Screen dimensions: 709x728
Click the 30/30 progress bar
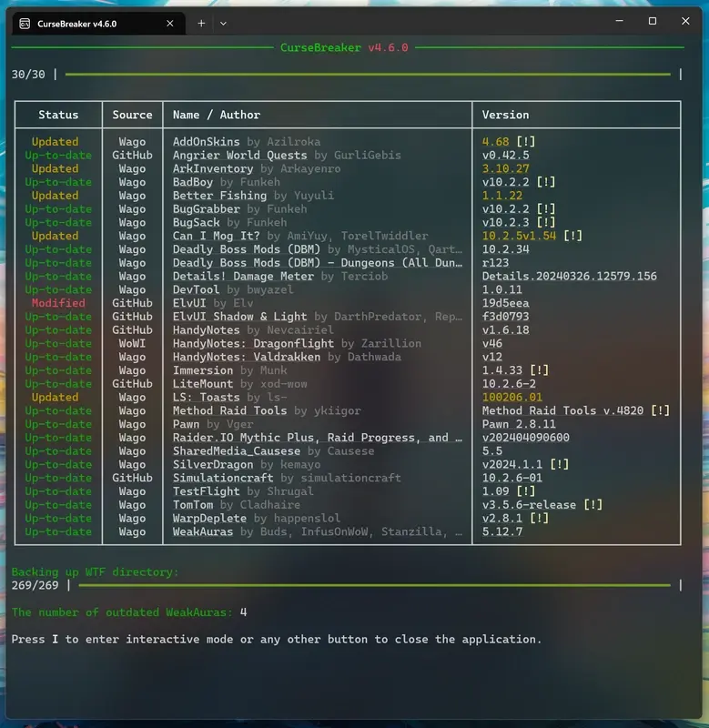coord(368,75)
